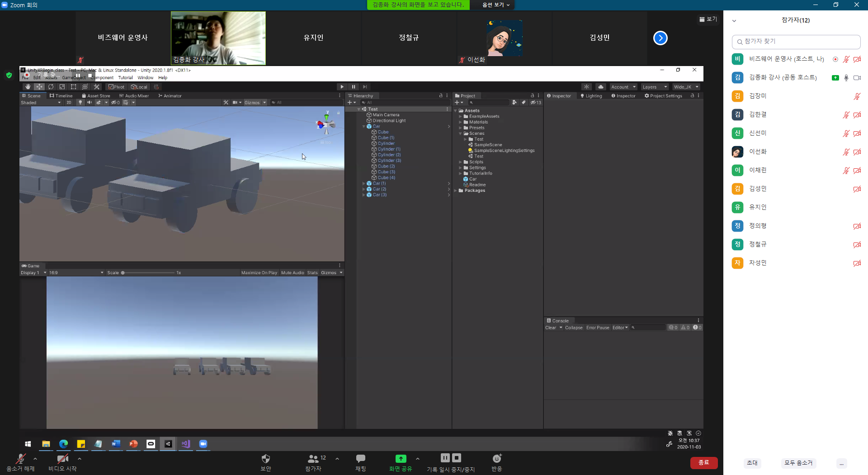Click the 초대 invite button

click(x=752, y=463)
